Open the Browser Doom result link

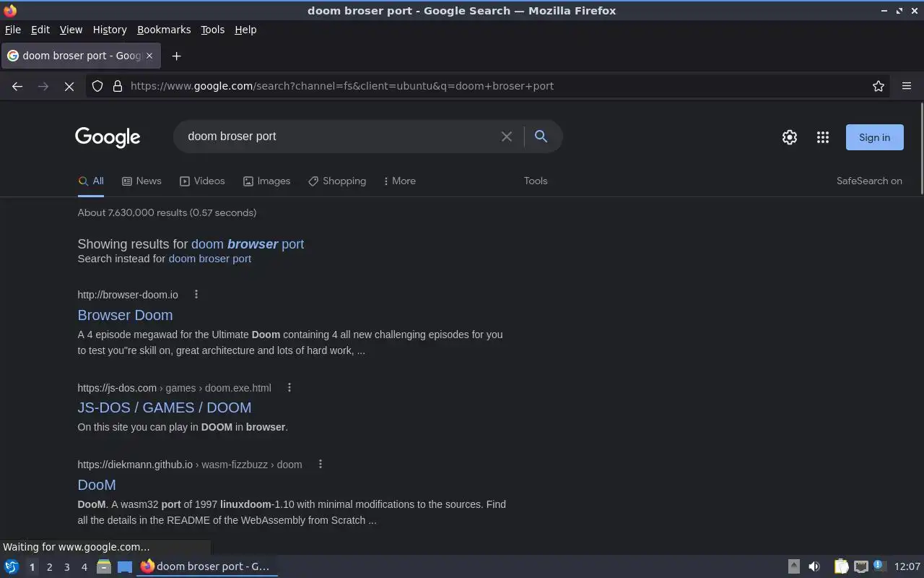click(x=125, y=315)
